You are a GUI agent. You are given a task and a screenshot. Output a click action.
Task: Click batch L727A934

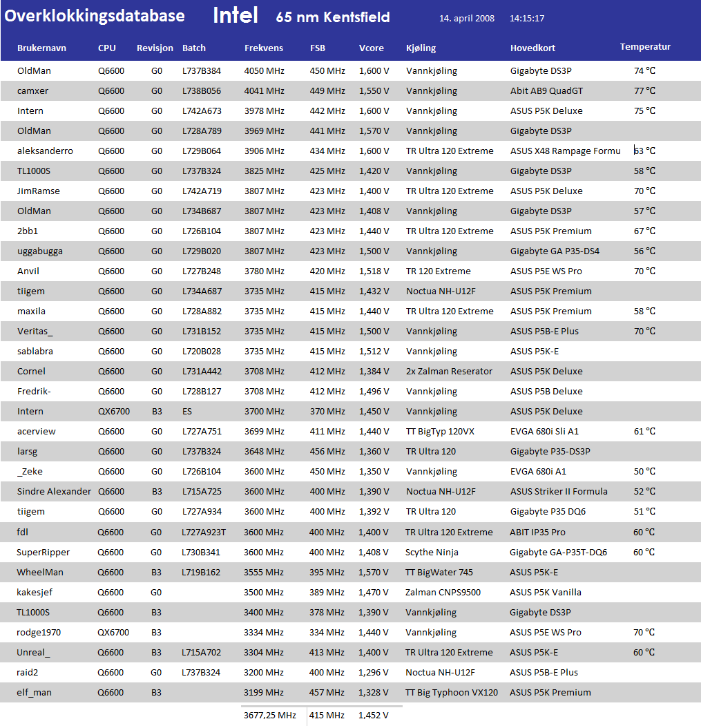202,512
